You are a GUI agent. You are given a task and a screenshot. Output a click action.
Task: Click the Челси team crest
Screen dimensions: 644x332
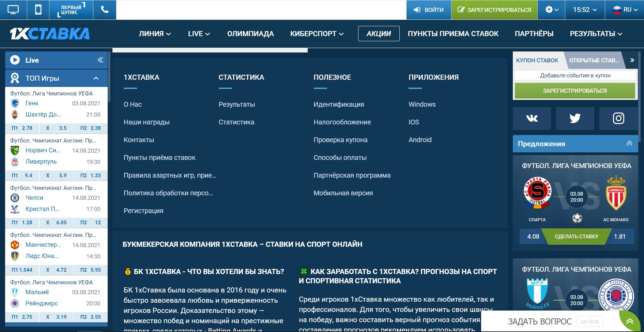tap(15, 198)
